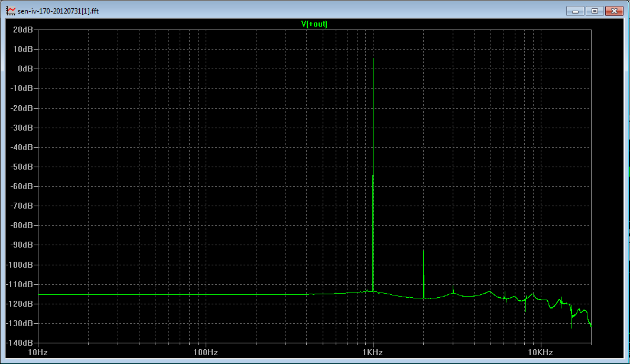
Task: Click the -130dB axis label
Action: pos(20,323)
